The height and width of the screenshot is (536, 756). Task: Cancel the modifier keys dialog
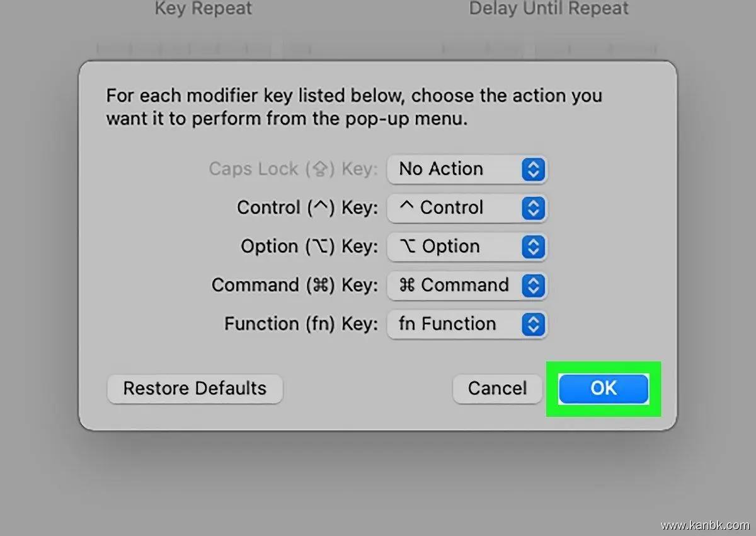point(497,388)
